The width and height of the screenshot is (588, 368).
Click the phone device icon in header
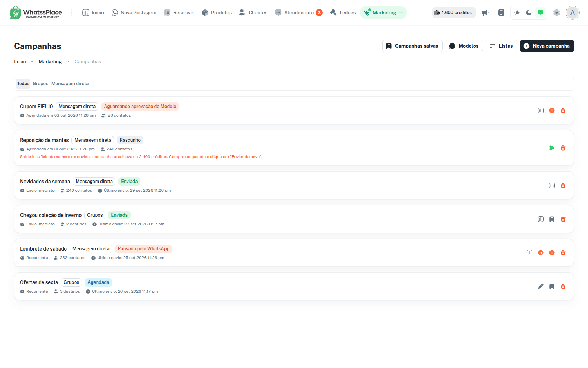[x=501, y=13]
